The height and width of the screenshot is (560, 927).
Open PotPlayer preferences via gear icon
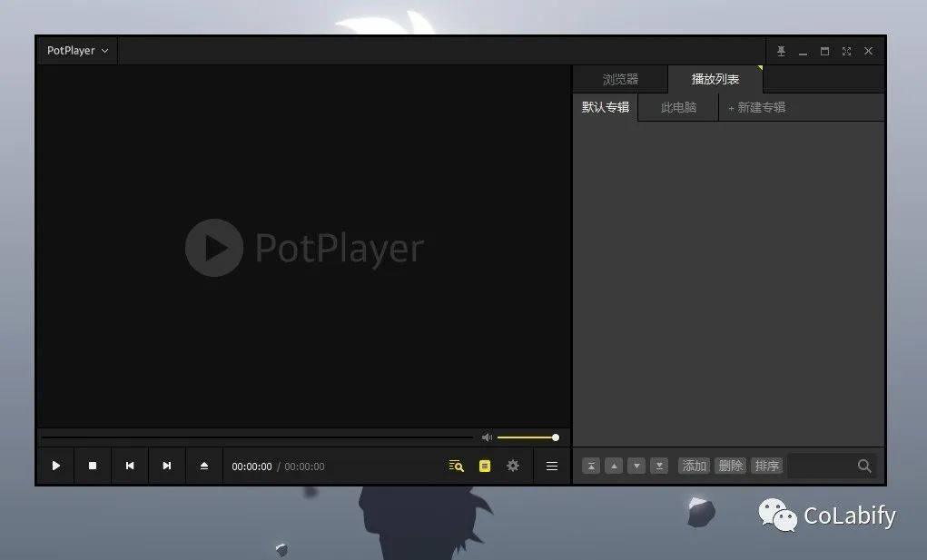pos(513,465)
